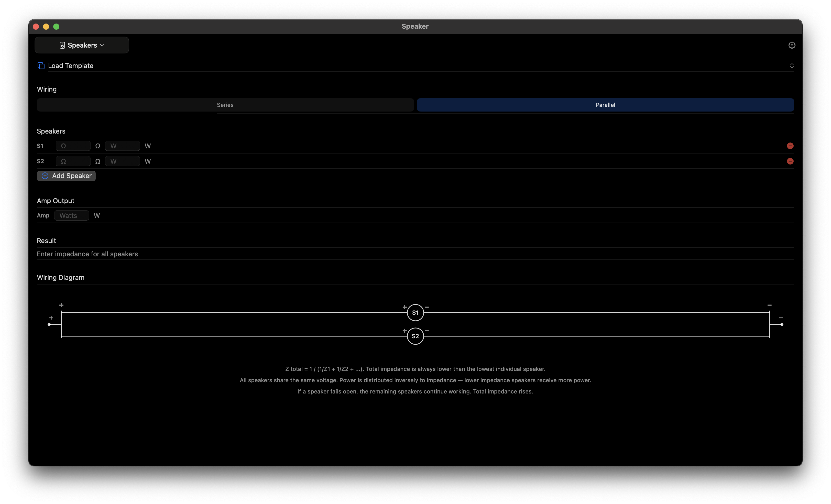Remove speaker S1 with red minus icon
Viewport: 831px width, 504px height.
pos(790,146)
